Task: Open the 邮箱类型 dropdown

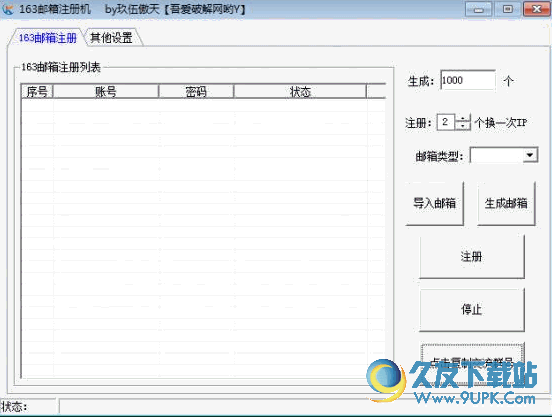Action: click(x=529, y=155)
